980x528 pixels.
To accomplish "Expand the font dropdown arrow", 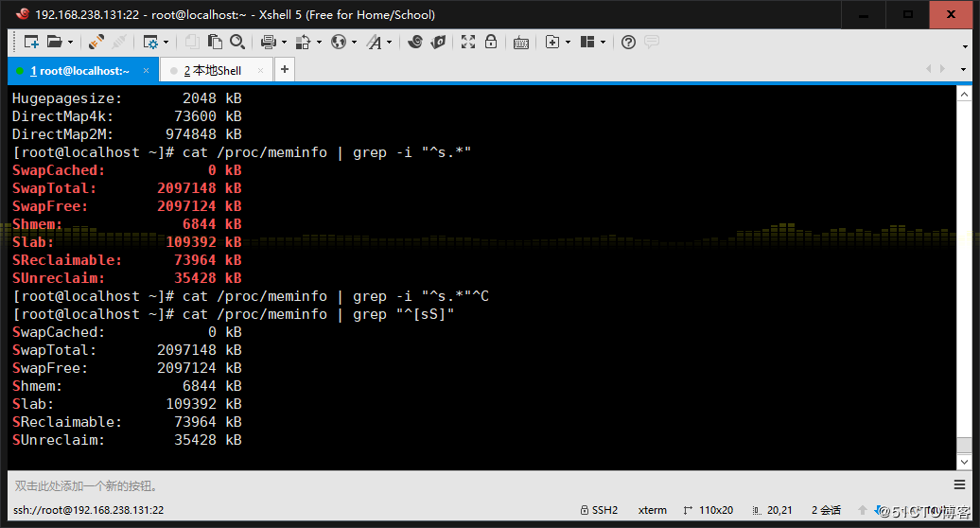I will (x=389, y=42).
